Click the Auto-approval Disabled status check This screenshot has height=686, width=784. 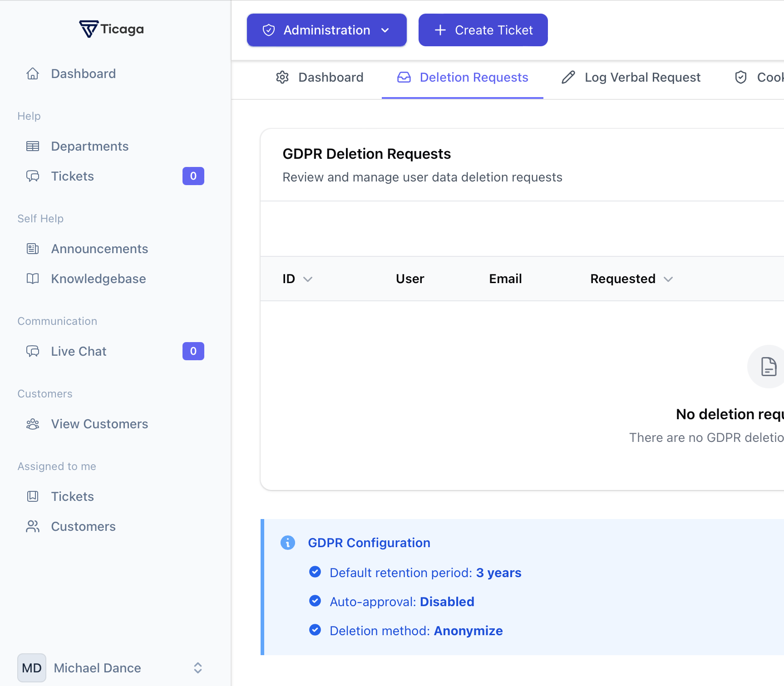(x=315, y=601)
